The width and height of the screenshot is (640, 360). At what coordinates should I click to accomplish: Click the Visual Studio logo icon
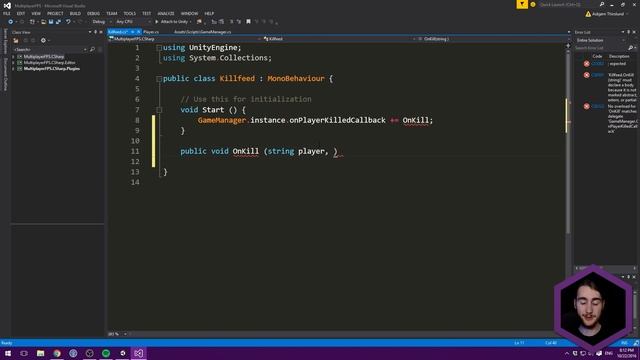tap(7, 5)
